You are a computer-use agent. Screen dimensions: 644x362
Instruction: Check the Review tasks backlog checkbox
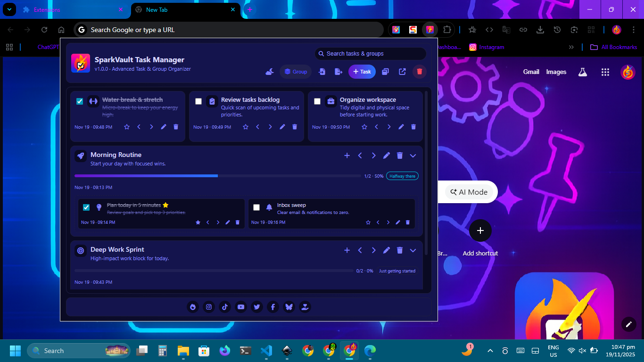pos(198,101)
